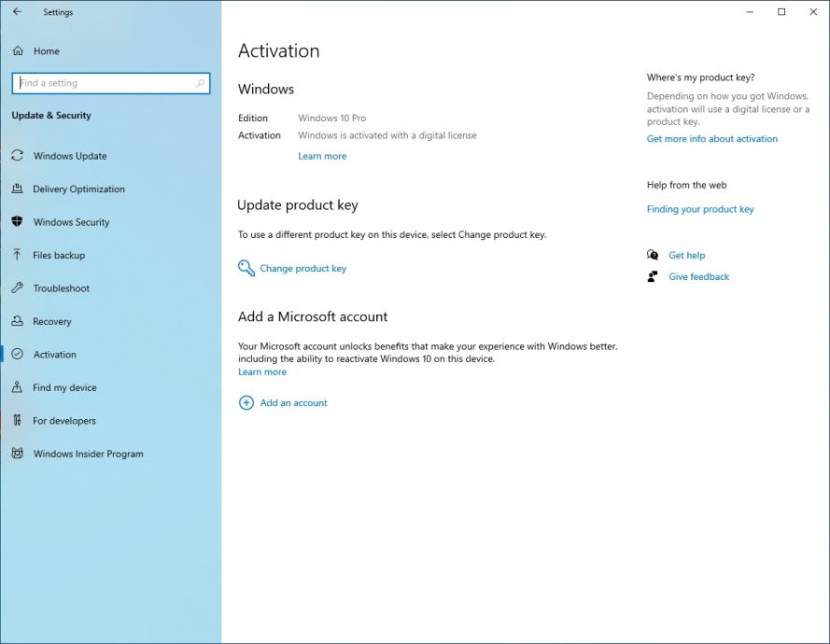Click the Add an account plus icon

click(246, 403)
